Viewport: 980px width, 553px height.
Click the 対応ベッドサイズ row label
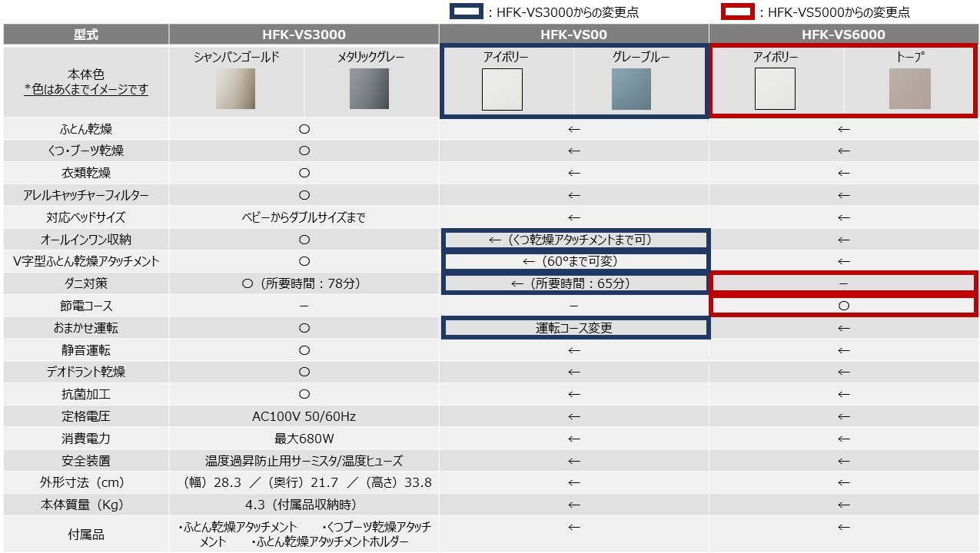[x=86, y=217]
